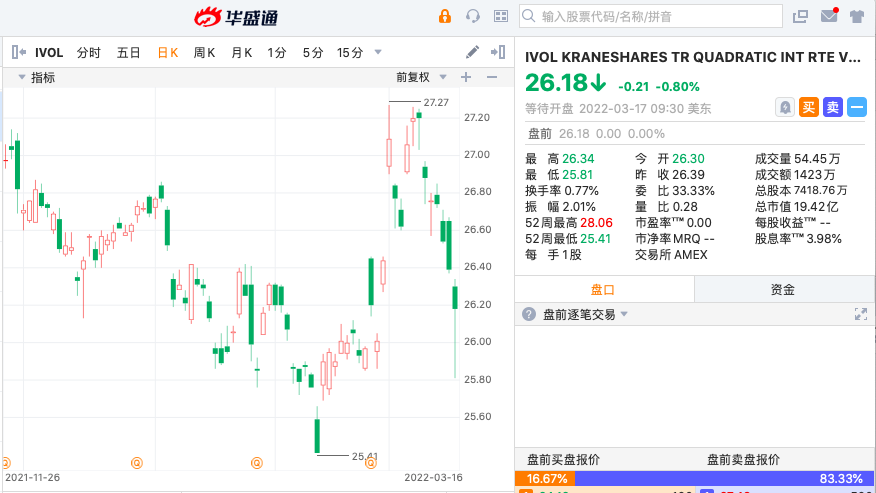Switch to the 盘口 tab
876x493 pixels.
tap(604, 290)
